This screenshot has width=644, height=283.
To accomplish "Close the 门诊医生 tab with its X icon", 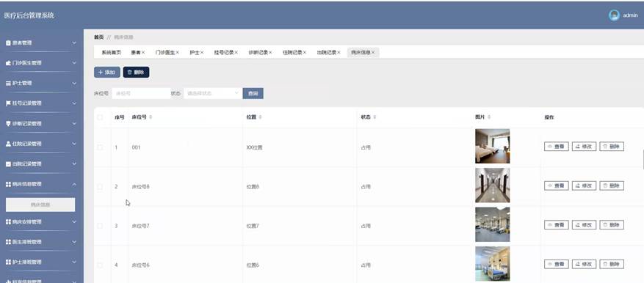I will click(x=178, y=53).
